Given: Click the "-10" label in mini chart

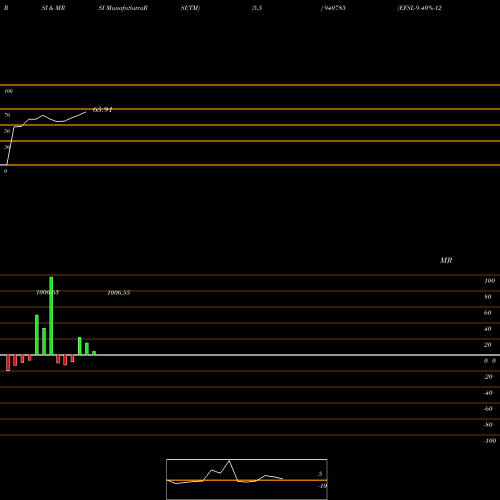Looking at the screenshot, I should 322,486.
